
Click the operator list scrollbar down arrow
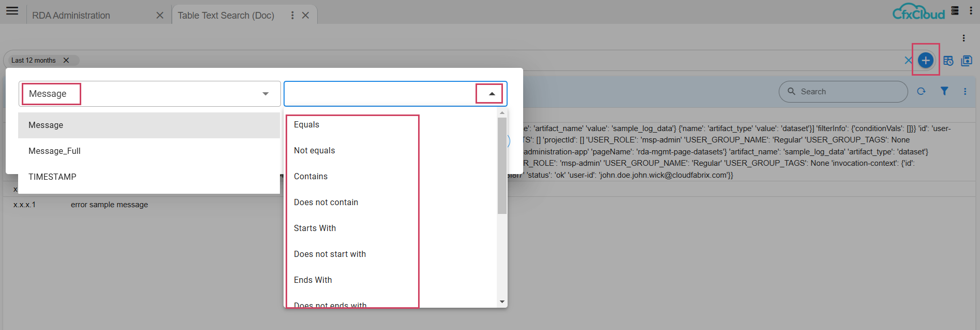[x=502, y=302]
